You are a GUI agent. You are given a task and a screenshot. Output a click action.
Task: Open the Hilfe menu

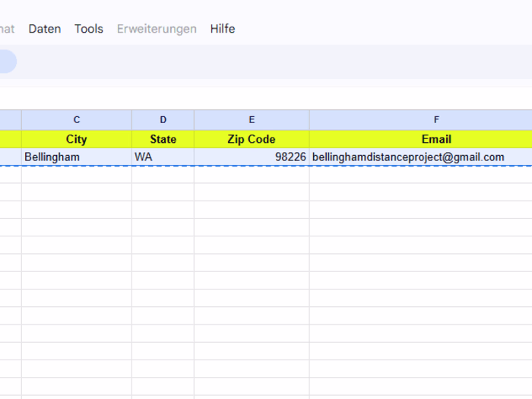(223, 29)
